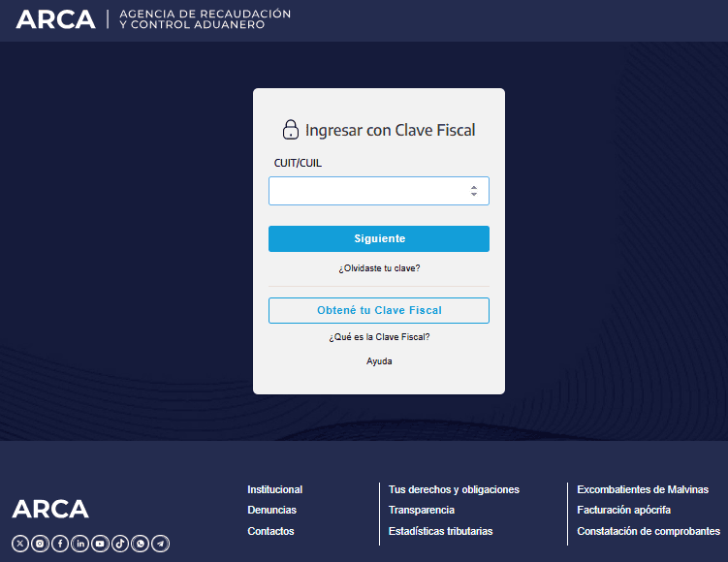Increase CUIT/CUIL value with spinner up arrow
The image size is (728, 562).
pos(474,187)
